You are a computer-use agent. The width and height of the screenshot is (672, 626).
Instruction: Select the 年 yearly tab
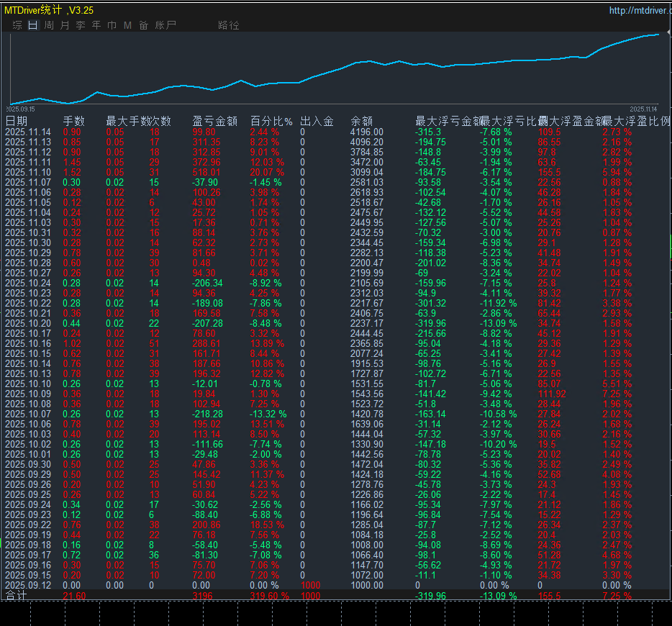pos(96,25)
